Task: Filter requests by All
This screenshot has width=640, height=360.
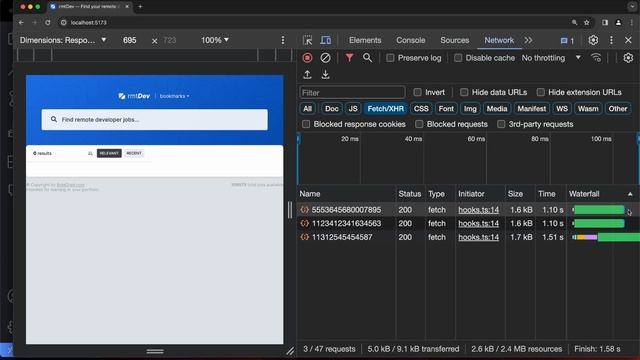Action: click(307, 109)
